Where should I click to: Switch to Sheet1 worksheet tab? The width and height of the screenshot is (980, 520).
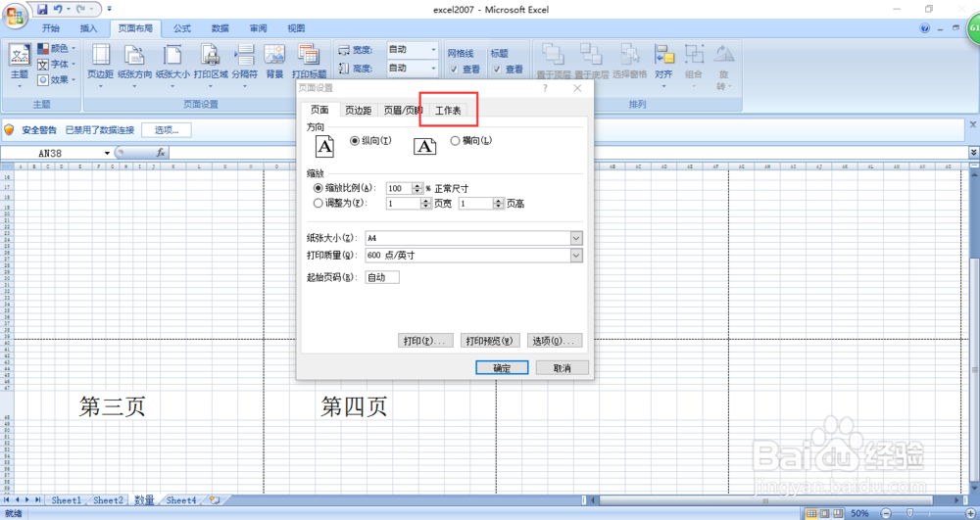click(x=67, y=500)
